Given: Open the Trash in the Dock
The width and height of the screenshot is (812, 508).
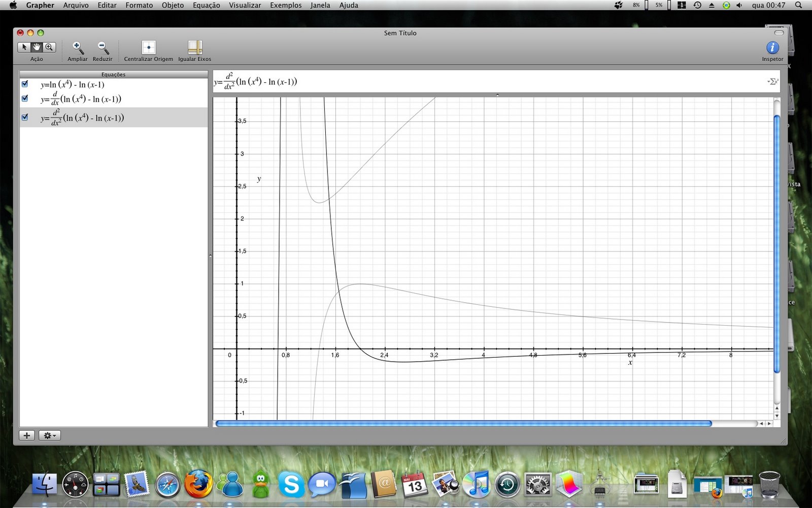Looking at the screenshot, I should pos(769,484).
